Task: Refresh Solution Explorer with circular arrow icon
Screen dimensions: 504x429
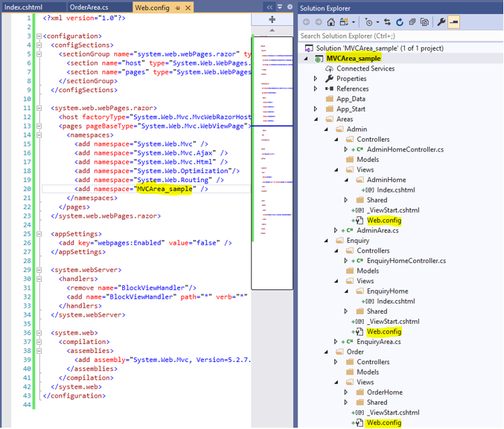Action: coord(399,22)
